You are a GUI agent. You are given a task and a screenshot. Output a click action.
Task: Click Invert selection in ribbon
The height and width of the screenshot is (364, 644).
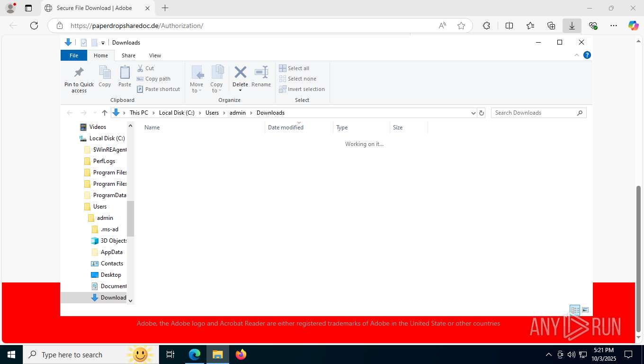302,89
